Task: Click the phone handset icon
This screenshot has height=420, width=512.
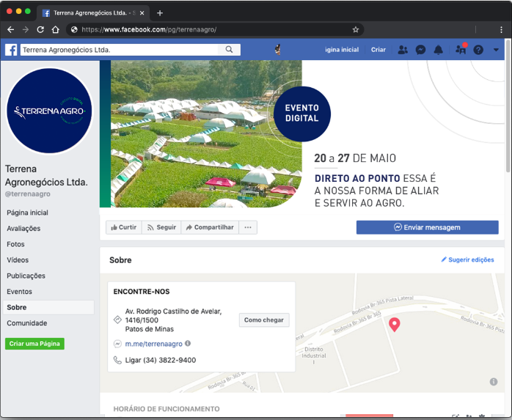Action: [x=117, y=361]
